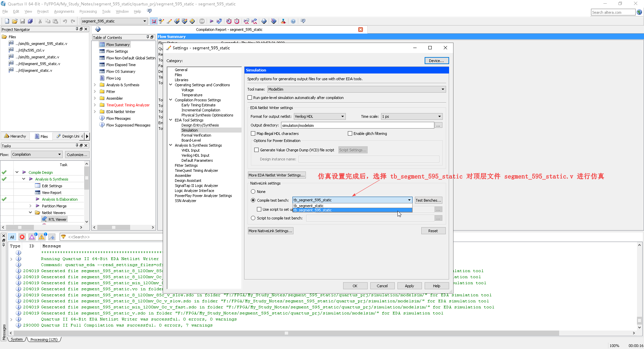Viewport: 644px width, 349px height.
Task: Close the Compilation Report tab via red X
Action: click(x=361, y=30)
